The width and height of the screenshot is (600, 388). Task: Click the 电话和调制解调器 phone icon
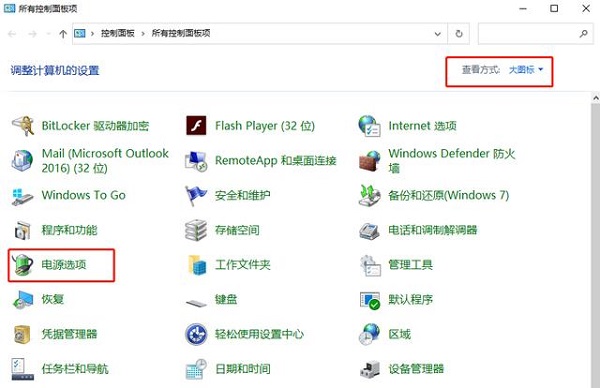point(369,230)
